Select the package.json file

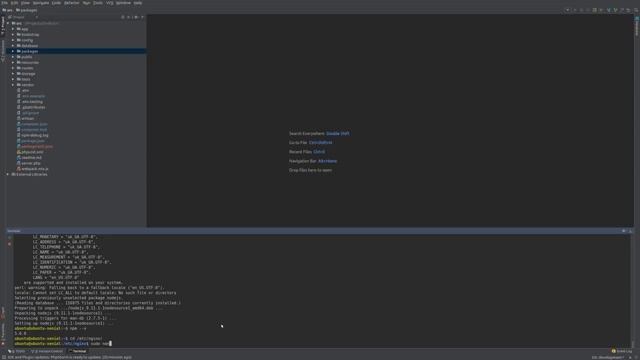(x=33, y=141)
